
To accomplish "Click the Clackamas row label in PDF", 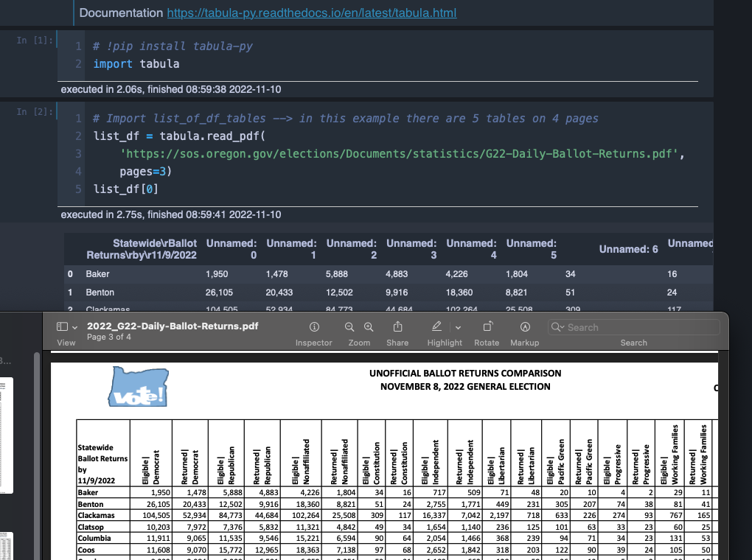I will click(97, 515).
